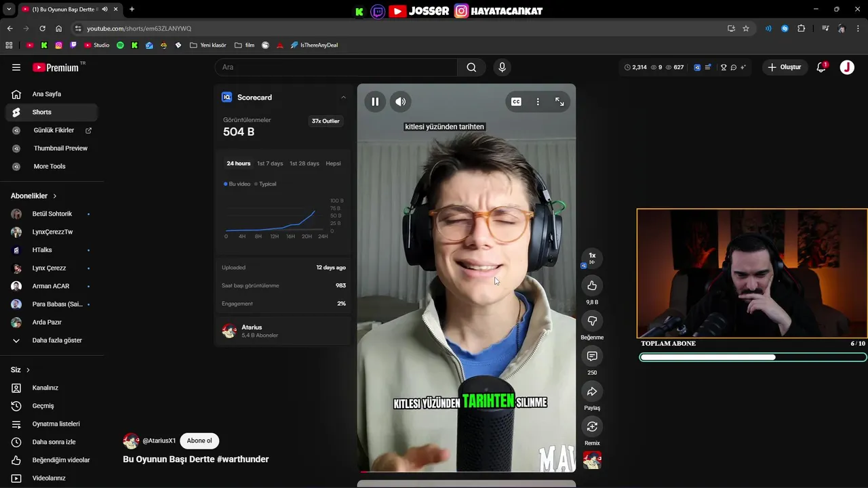Open Oynatma listeleri
Screen dimensions: 868x488
tap(52, 424)
